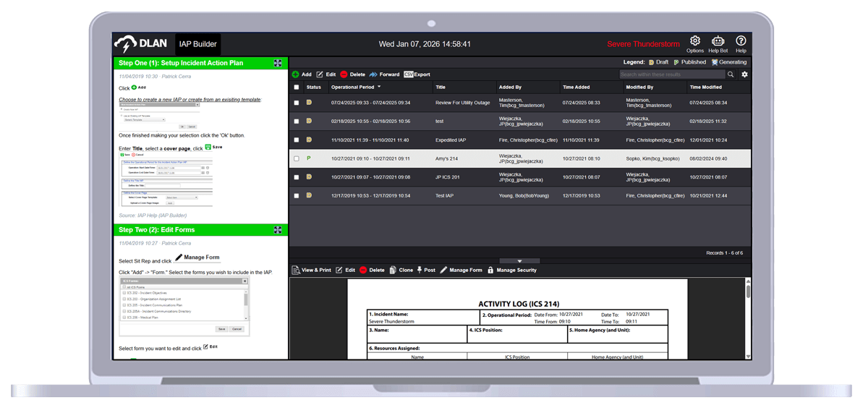Click the Operational Period sort arrow
The height and width of the screenshot is (413, 868).
pyautogui.click(x=379, y=87)
